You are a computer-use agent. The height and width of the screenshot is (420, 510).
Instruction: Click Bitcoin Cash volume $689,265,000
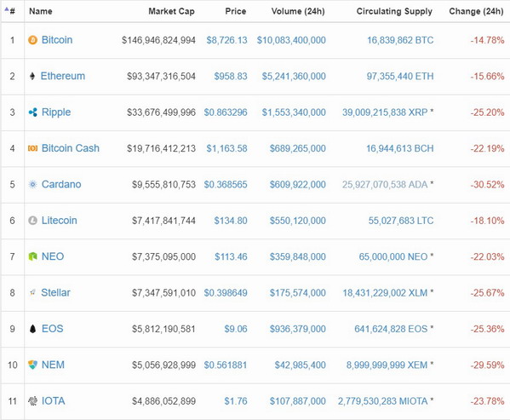tap(298, 149)
